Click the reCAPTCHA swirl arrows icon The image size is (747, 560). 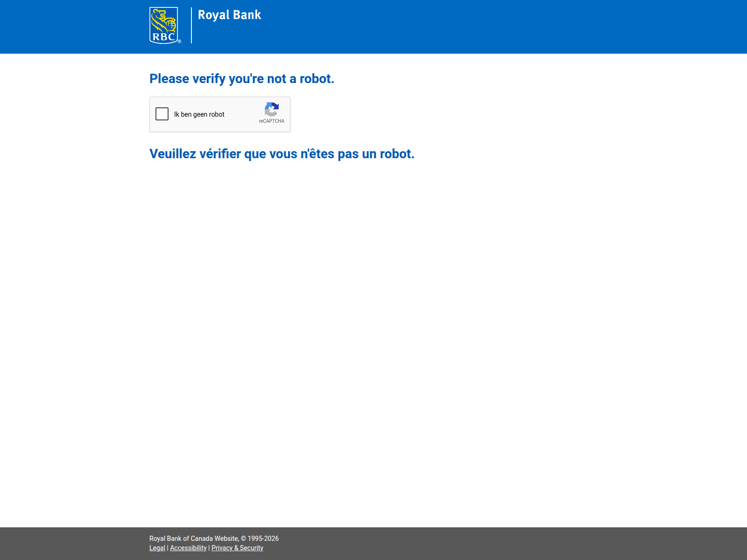click(x=271, y=110)
